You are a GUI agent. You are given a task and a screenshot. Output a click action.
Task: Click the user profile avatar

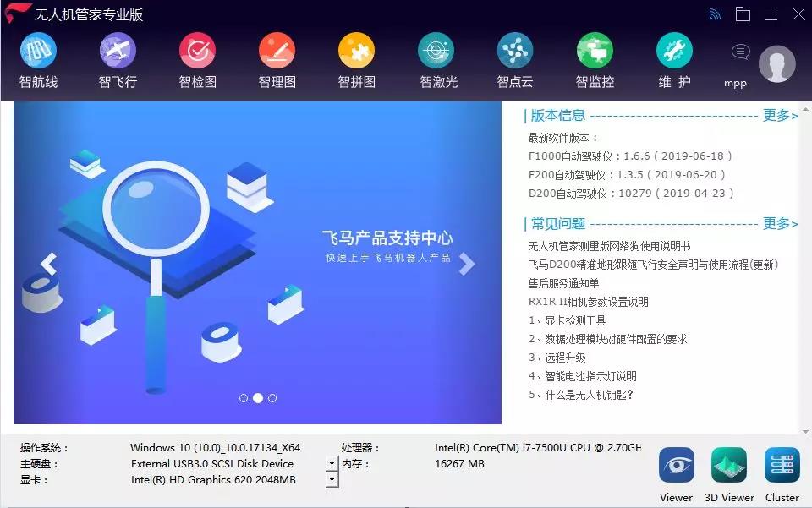tap(776, 64)
